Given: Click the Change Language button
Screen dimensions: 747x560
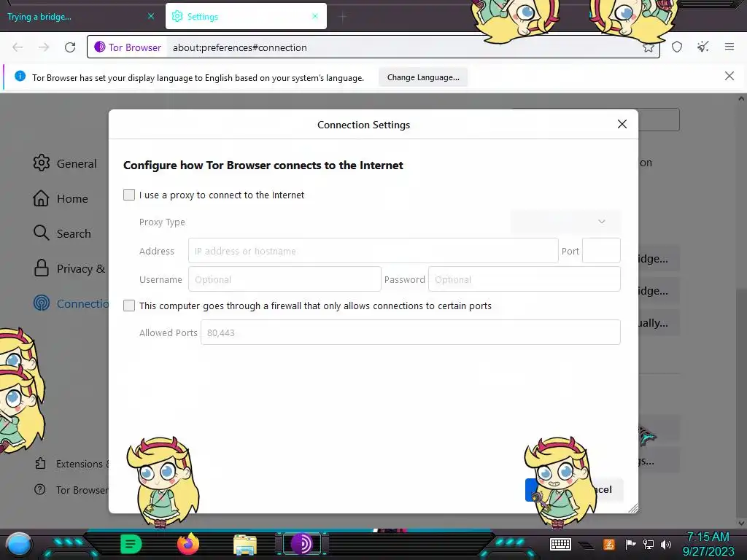Looking at the screenshot, I should pyautogui.click(x=423, y=77).
